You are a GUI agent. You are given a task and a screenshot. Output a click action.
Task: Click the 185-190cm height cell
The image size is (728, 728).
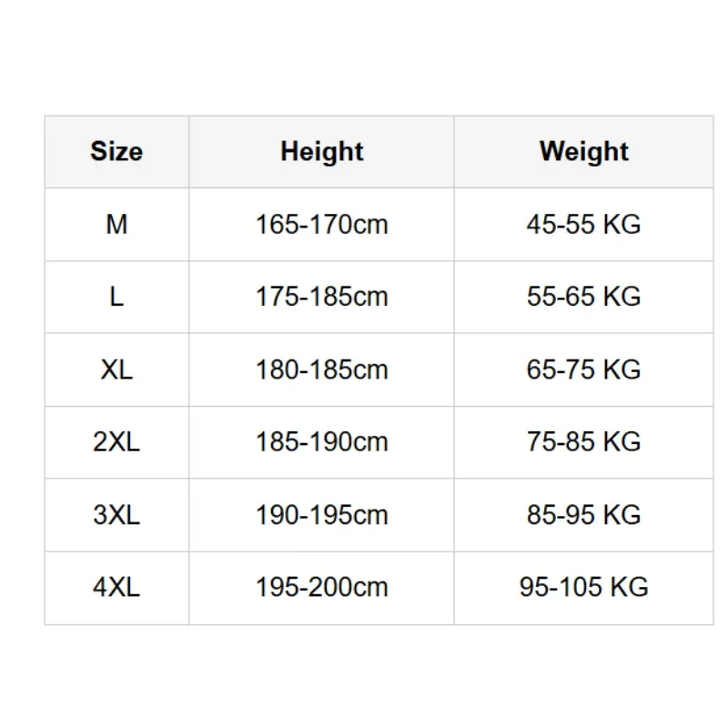[321, 442]
